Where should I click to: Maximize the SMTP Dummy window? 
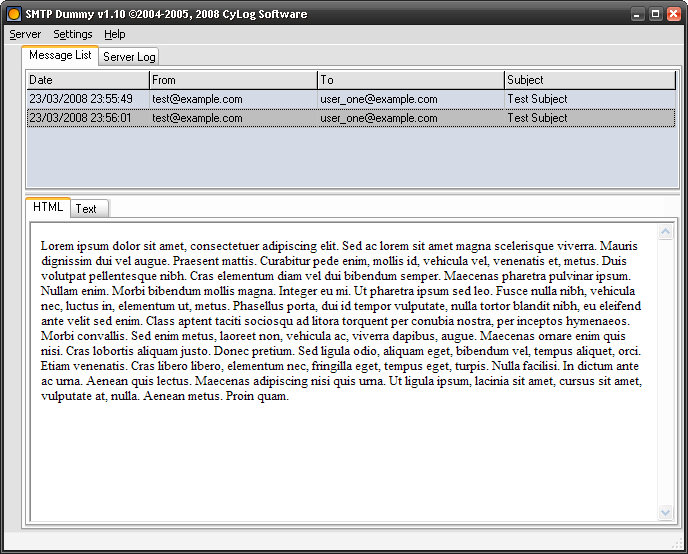click(x=655, y=14)
